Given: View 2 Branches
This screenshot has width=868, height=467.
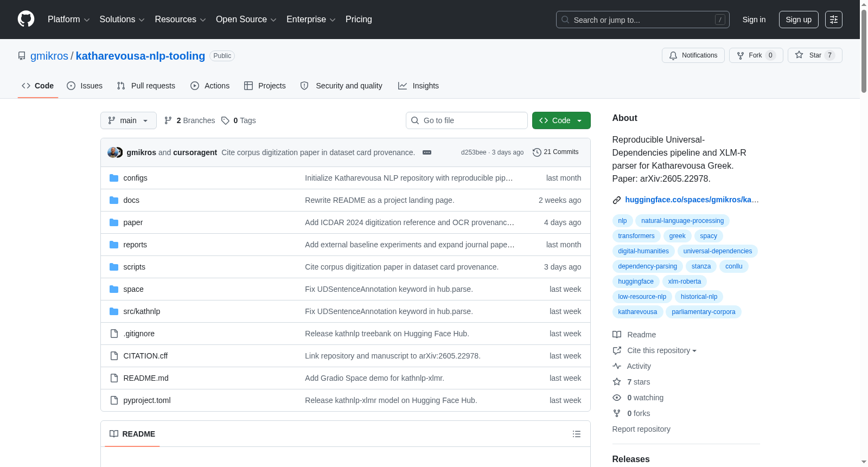Looking at the screenshot, I should tap(189, 120).
